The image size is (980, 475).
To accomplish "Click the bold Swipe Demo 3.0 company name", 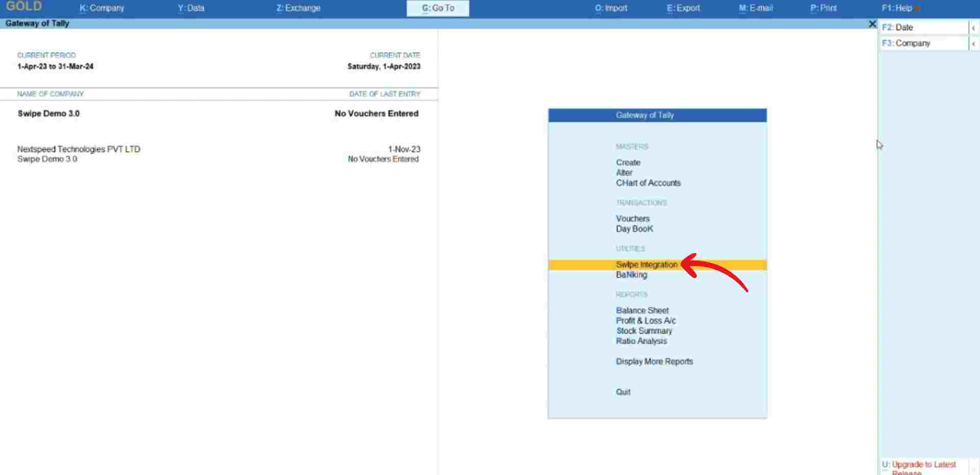I will [x=48, y=113].
